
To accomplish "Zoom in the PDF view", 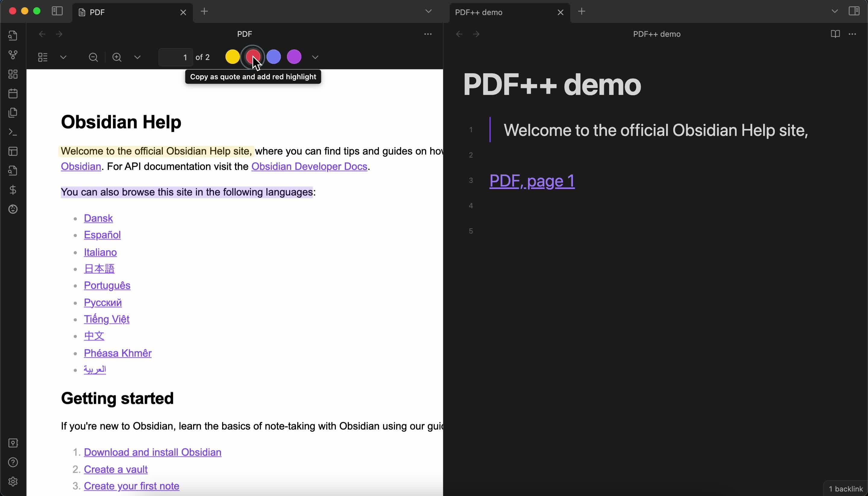I will 117,57.
